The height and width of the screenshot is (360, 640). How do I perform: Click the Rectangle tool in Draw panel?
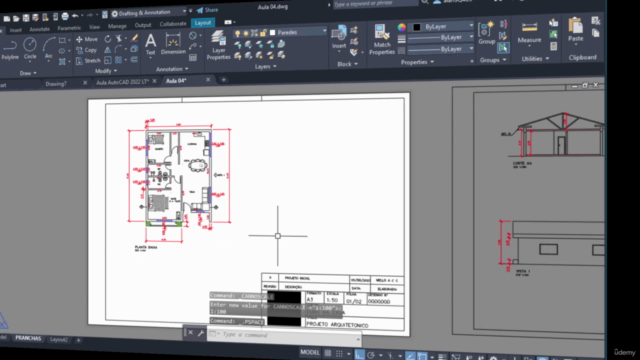tap(62, 40)
